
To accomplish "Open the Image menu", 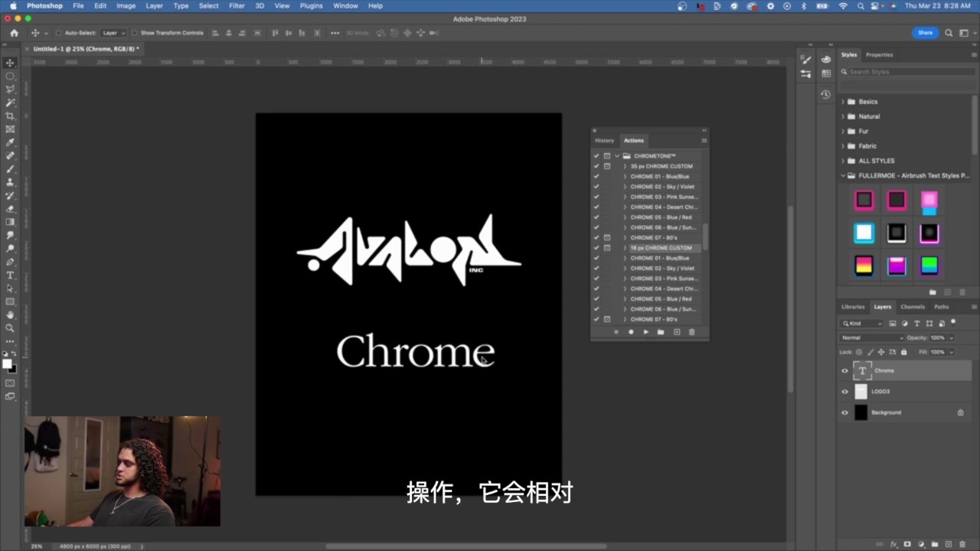I will pos(126,5).
